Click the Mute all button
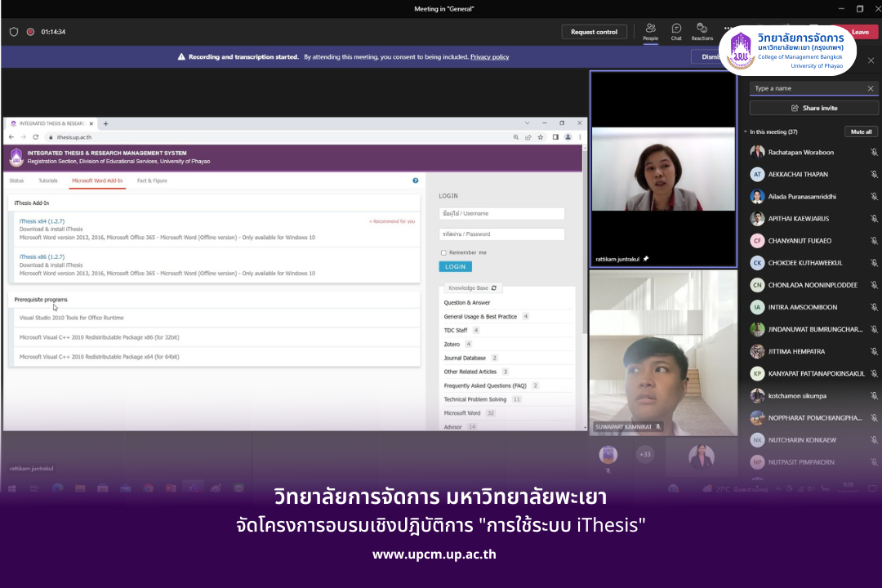 (862, 131)
